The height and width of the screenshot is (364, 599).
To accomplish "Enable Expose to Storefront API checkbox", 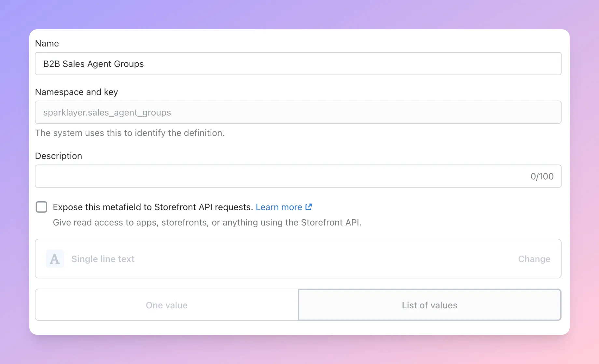I will point(41,207).
